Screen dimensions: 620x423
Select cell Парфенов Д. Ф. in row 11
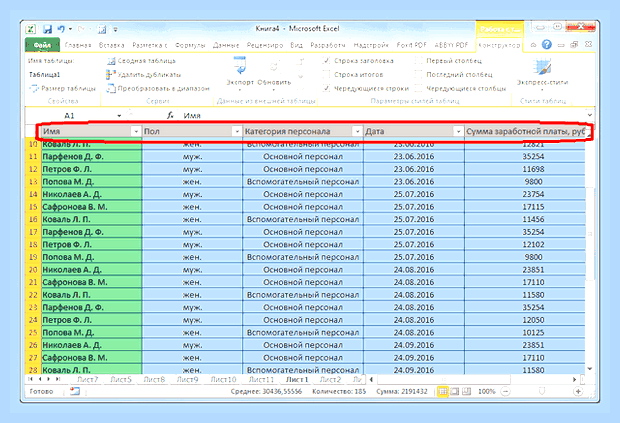tap(92, 157)
